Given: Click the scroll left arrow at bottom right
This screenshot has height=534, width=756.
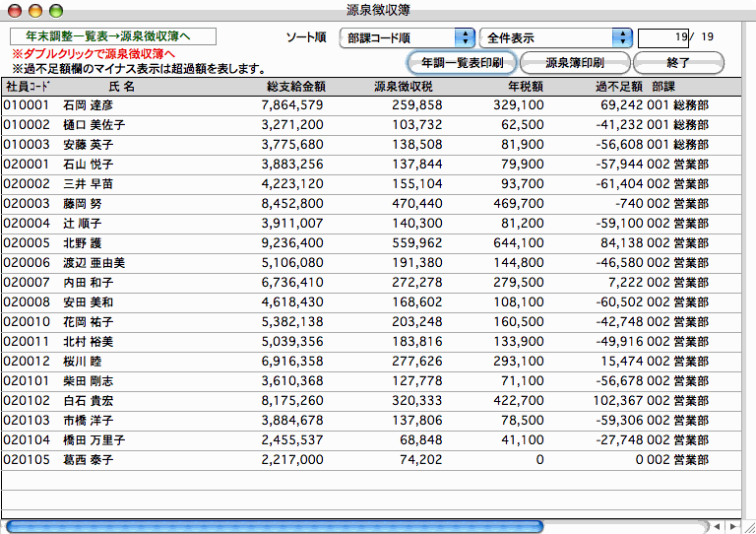Looking at the screenshot, I should click(x=717, y=526).
